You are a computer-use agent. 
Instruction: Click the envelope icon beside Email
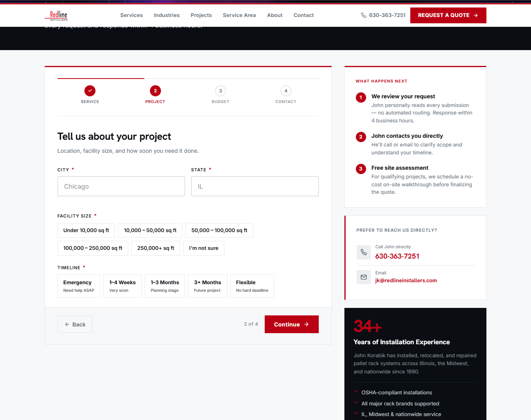coord(364,277)
